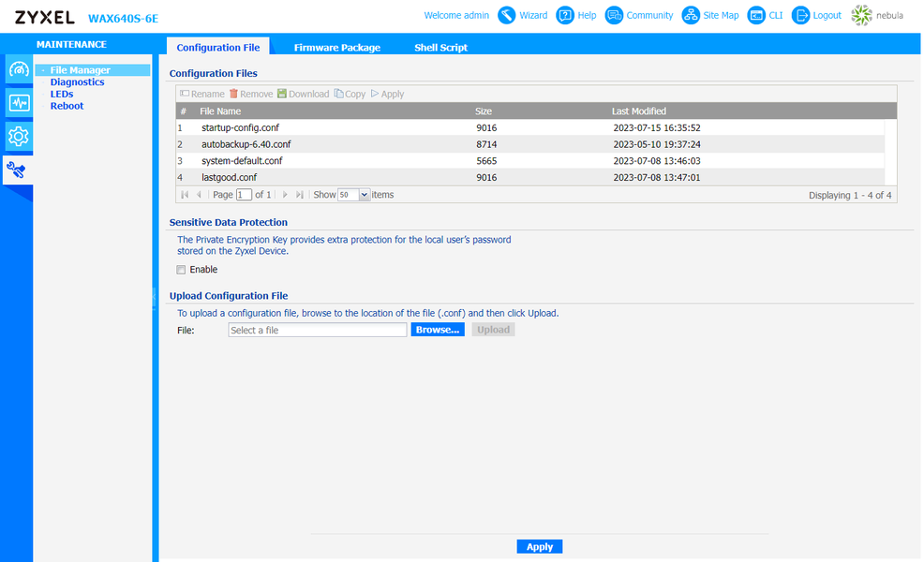The image size is (924, 562).
Task: Enable Sensitive Data Protection checkbox
Action: point(181,270)
